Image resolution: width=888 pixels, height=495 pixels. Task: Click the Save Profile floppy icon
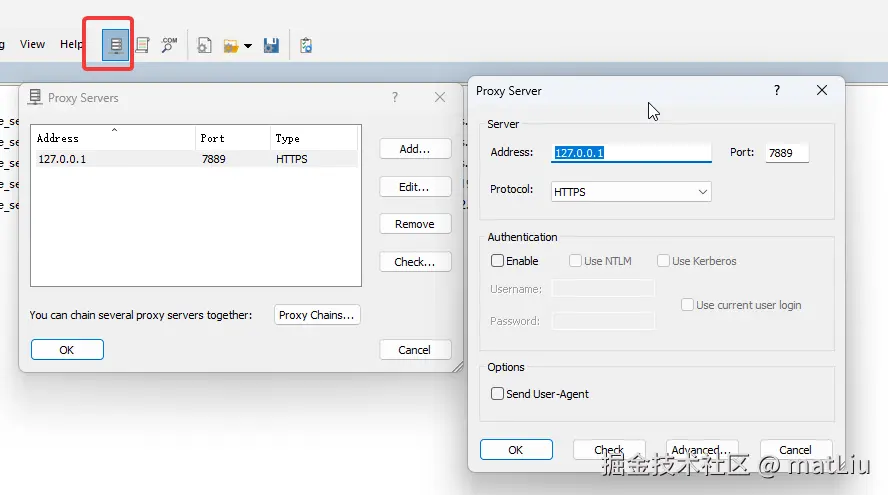(x=271, y=45)
